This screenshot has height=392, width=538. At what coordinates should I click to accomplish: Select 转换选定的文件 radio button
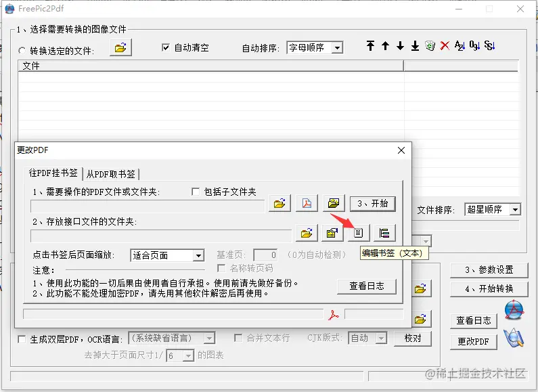pos(22,51)
